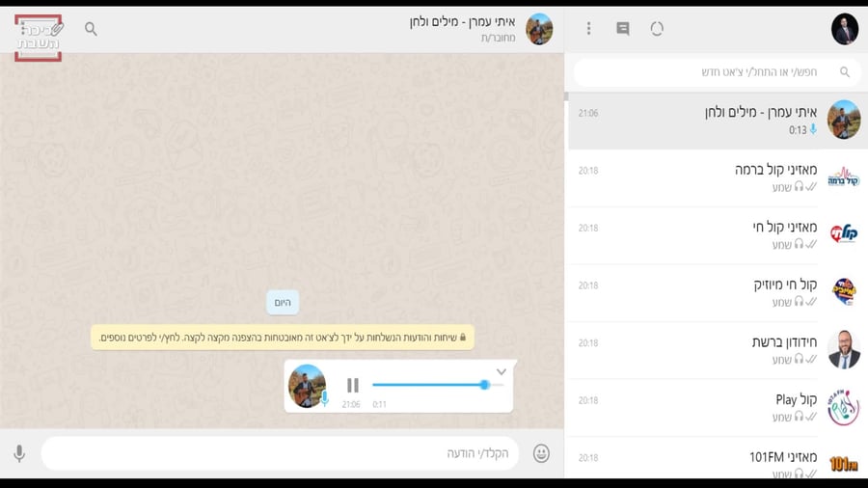Pause the playing voice message
This screenshot has height=488, width=868.
(353, 386)
